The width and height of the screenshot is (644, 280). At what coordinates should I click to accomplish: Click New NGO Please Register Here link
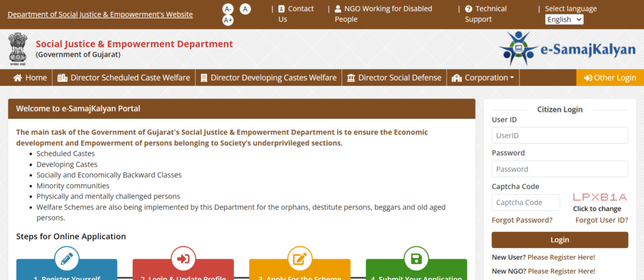point(562,271)
